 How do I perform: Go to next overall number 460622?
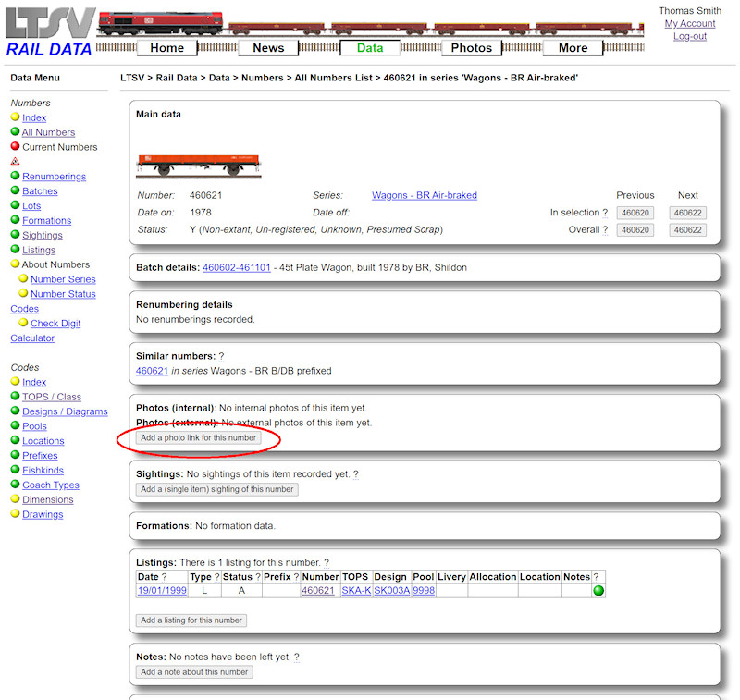click(x=687, y=230)
